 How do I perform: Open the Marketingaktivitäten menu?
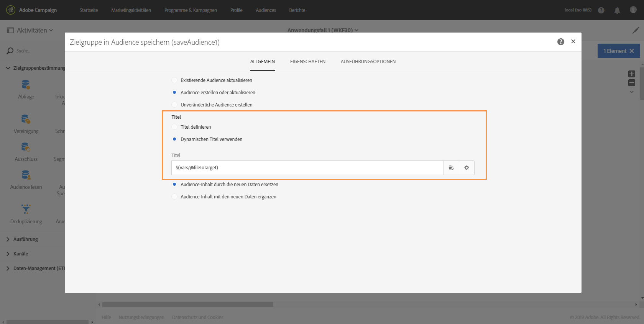click(131, 10)
